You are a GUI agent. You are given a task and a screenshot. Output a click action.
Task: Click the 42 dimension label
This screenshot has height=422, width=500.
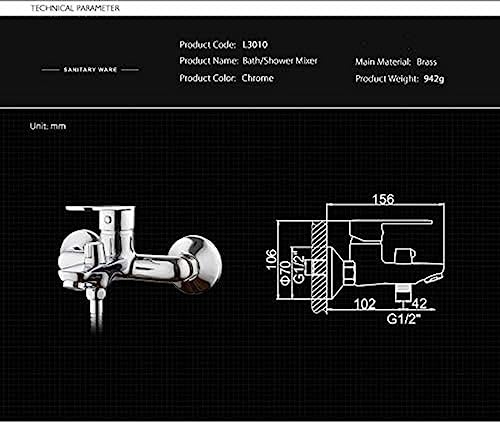pyautogui.click(x=419, y=303)
